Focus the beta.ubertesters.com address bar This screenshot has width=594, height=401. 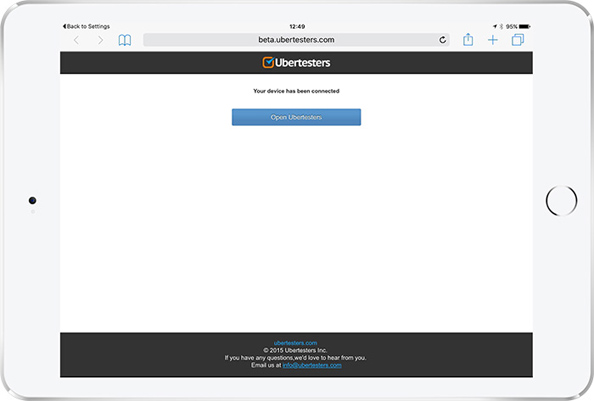pyautogui.click(x=296, y=40)
